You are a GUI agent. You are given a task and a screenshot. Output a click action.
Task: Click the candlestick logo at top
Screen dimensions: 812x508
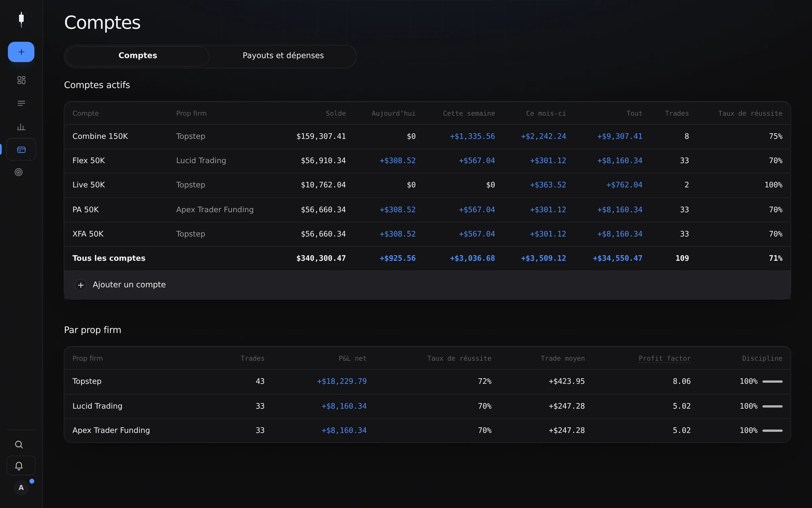point(21,19)
